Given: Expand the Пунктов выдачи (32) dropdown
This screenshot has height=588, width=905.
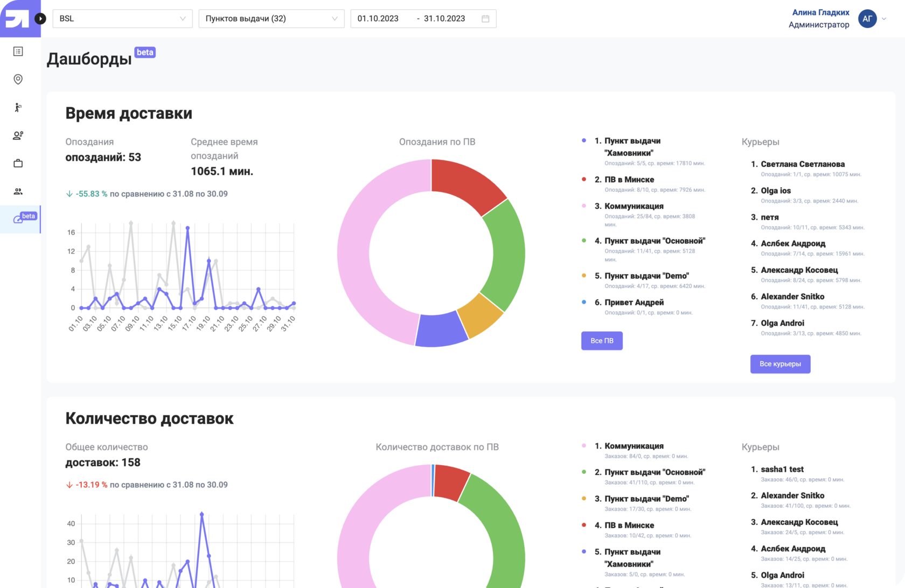Looking at the screenshot, I should (271, 18).
